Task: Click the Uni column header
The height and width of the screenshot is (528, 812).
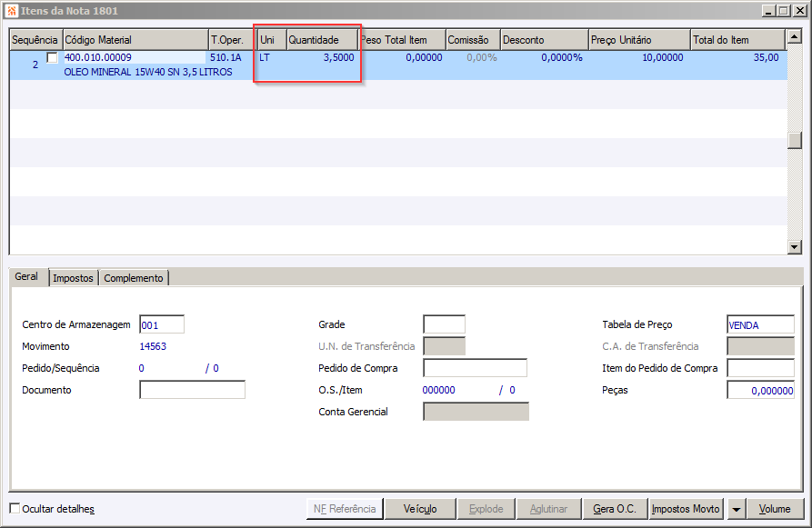Action: click(273, 40)
